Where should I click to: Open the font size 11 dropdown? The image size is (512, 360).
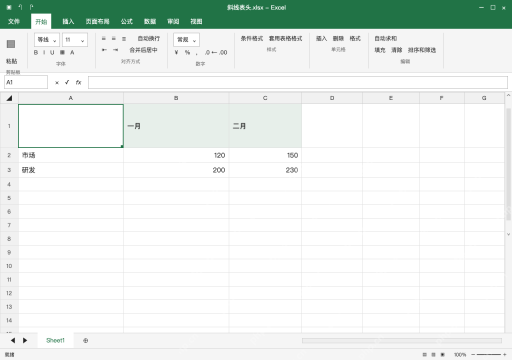75,40
